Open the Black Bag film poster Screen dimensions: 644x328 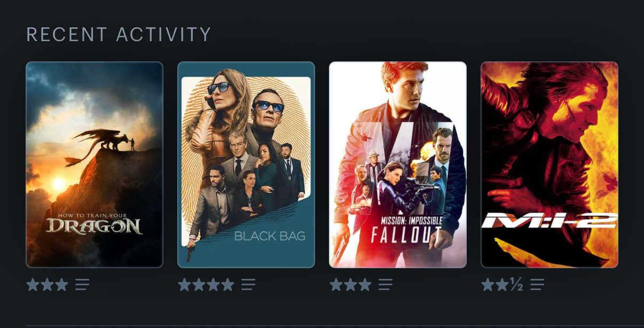(246, 165)
